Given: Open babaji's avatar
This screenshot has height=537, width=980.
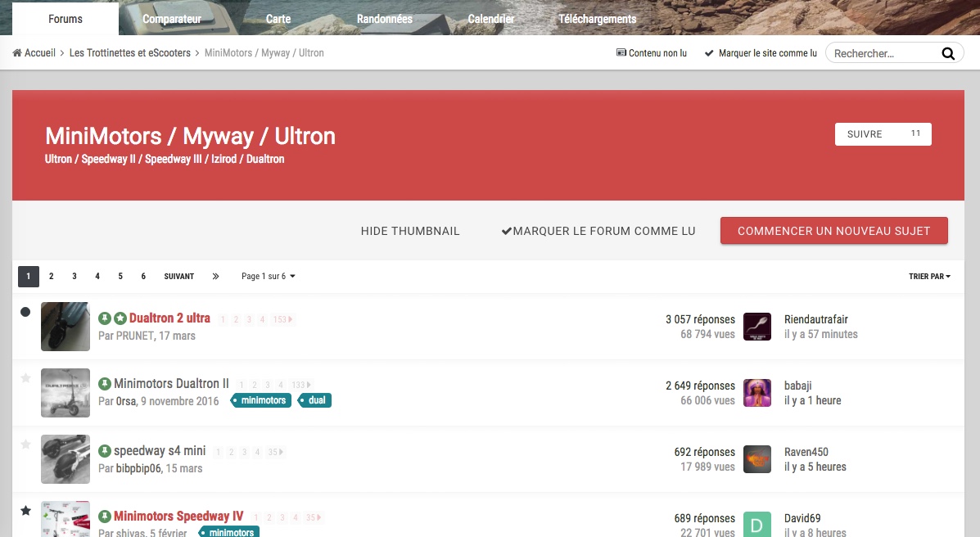Looking at the screenshot, I should (756, 393).
